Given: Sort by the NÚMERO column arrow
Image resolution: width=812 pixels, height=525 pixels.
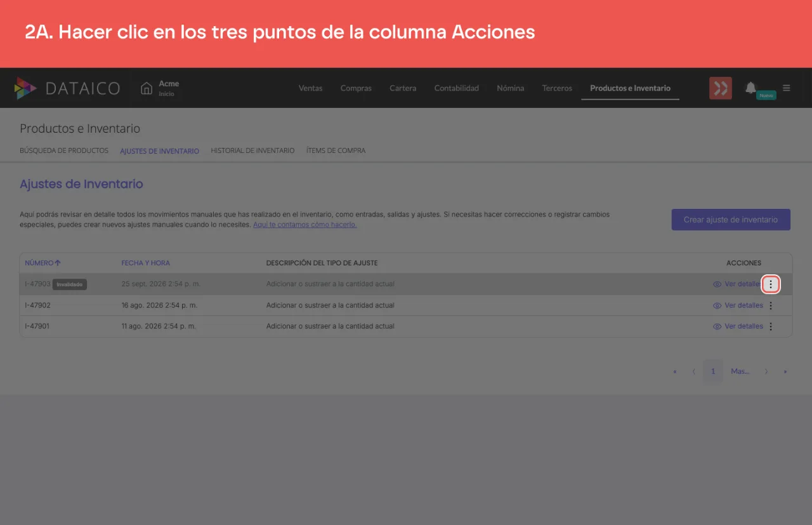Looking at the screenshot, I should click(58, 263).
